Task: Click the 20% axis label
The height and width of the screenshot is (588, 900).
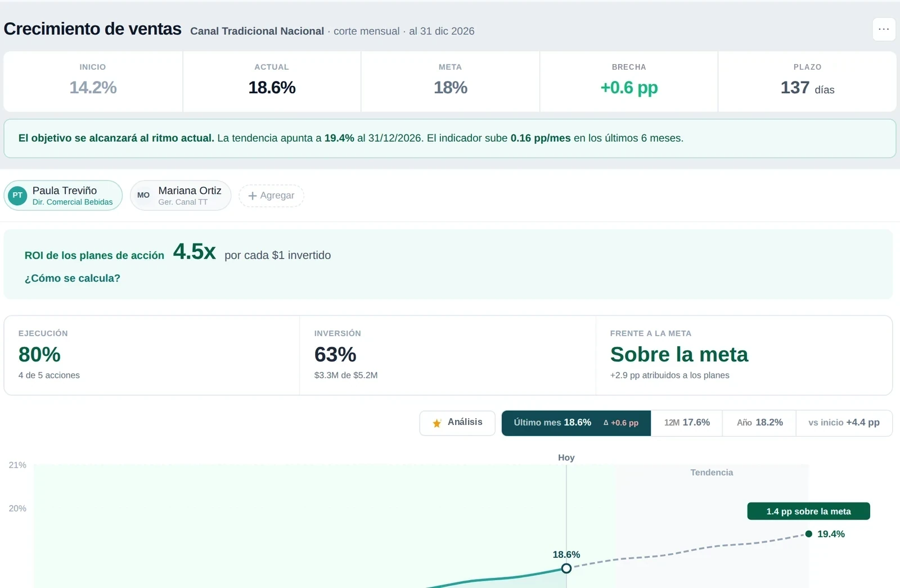Action: 17,508
